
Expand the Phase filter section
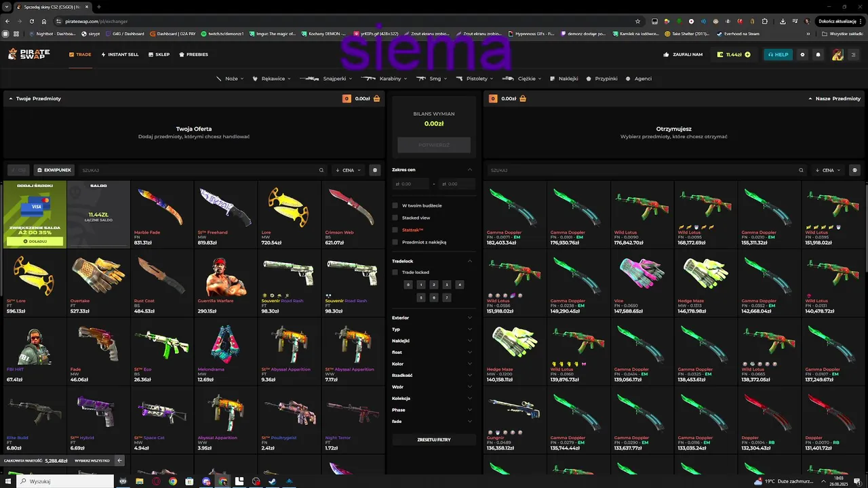click(x=433, y=409)
